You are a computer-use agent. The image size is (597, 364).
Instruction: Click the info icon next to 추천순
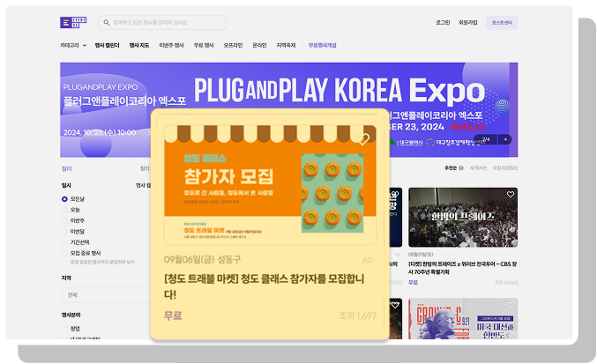click(x=461, y=167)
